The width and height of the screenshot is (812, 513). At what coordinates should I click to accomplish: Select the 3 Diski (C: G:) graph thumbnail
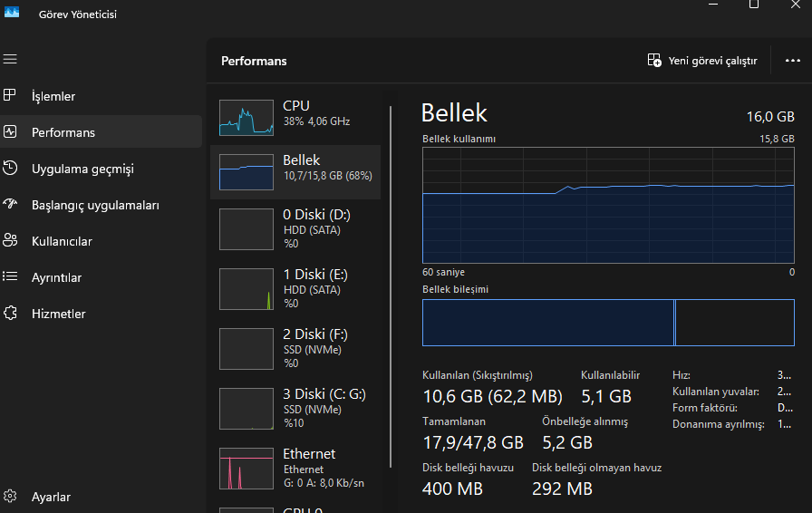coord(246,409)
